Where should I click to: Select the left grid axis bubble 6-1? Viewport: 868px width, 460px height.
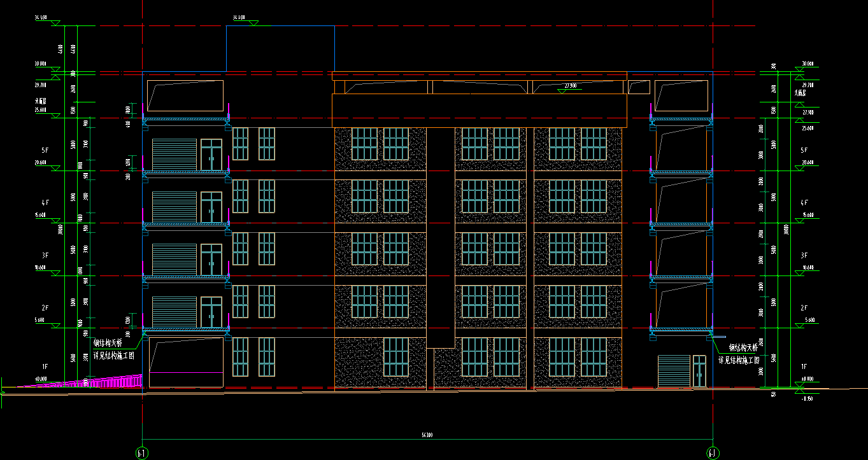[x=141, y=453]
